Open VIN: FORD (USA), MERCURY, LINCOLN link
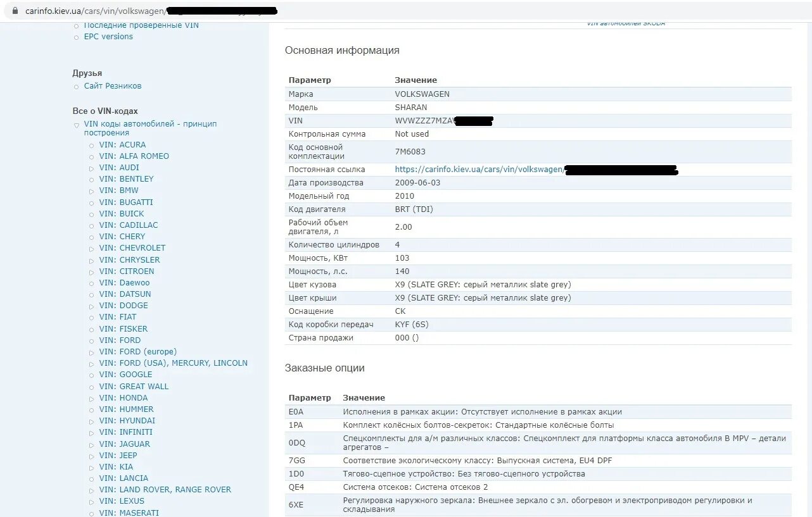Screen dimensions: 812x517 [x=173, y=363]
